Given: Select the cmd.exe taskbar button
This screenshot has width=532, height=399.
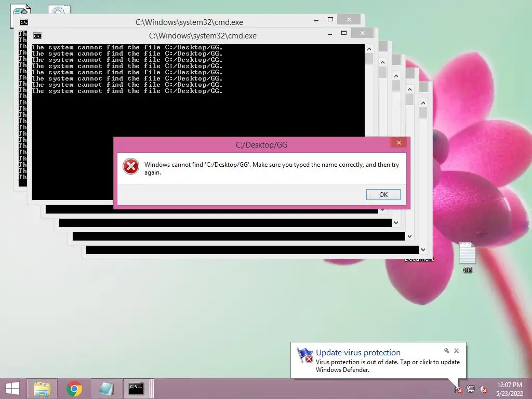Looking at the screenshot, I should tap(137, 389).
